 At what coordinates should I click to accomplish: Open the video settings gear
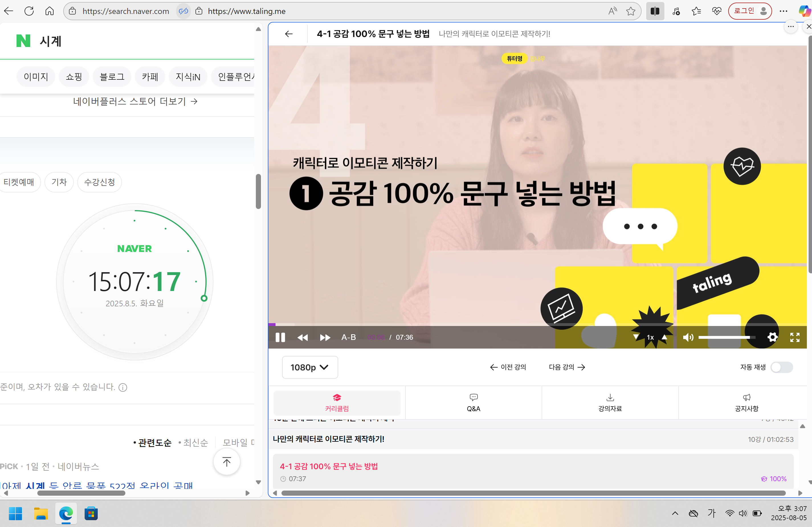click(772, 337)
